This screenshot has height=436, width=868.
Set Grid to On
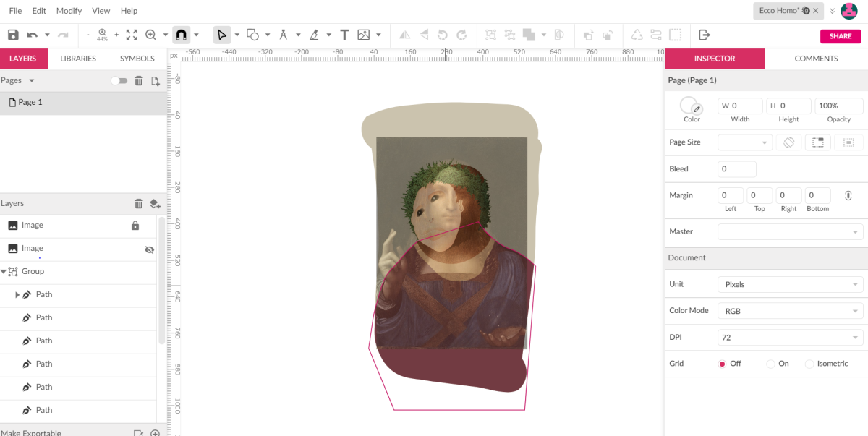pos(770,364)
